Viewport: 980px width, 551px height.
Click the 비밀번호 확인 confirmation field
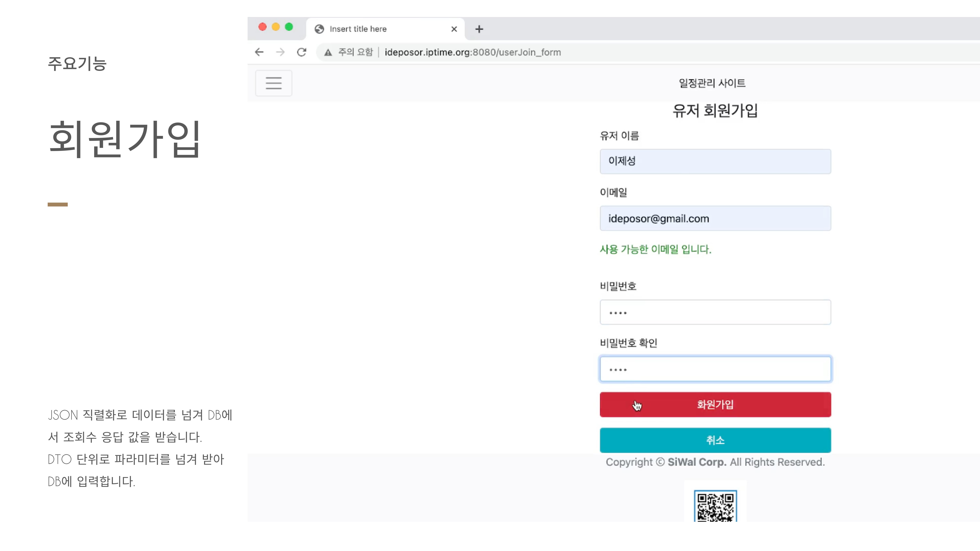click(715, 369)
